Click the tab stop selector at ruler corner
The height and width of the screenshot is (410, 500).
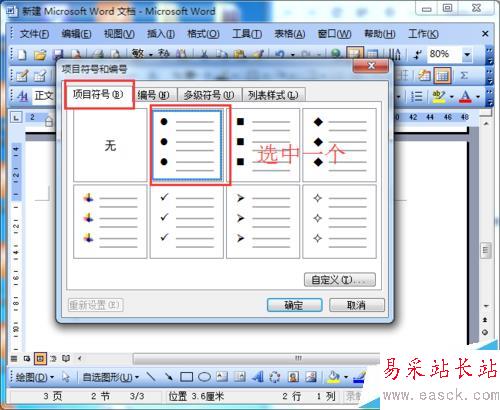coord(16,117)
